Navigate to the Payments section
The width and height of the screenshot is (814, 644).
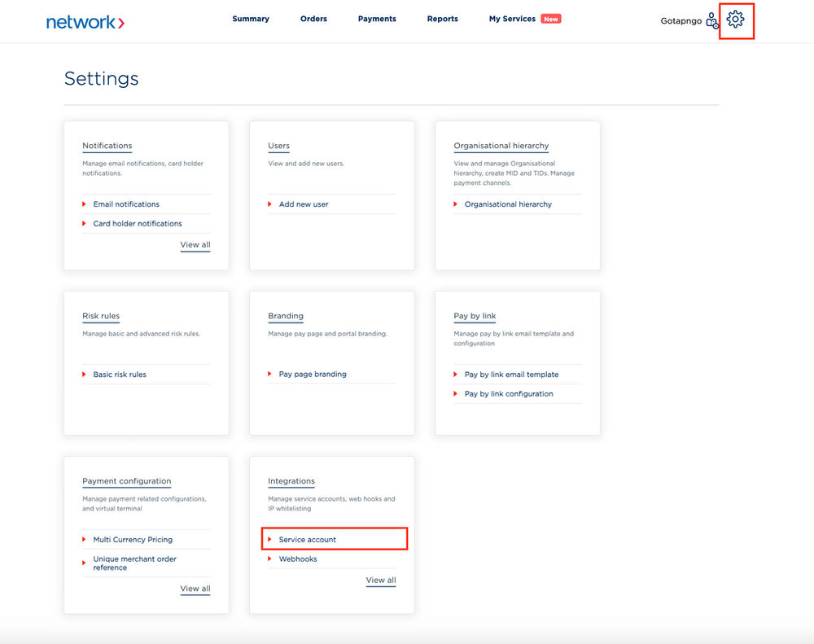pyautogui.click(x=376, y=18)
